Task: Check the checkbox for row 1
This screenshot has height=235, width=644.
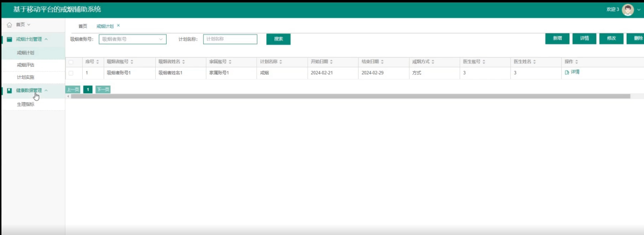Action: pyautogui.click(x=71, y=73)
